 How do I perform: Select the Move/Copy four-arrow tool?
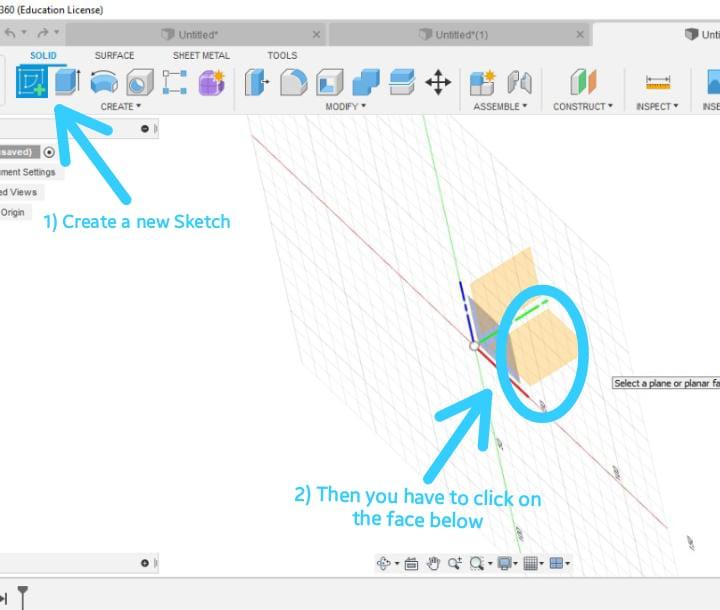point(438,83)
